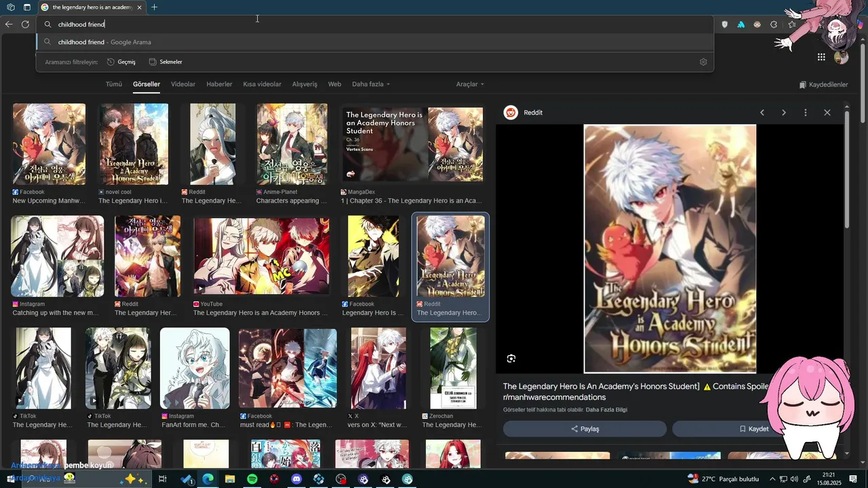Viewport: 868px width, 488px height.
Task: Open the Google account profile avatar
Action: (x=842, y=57)
